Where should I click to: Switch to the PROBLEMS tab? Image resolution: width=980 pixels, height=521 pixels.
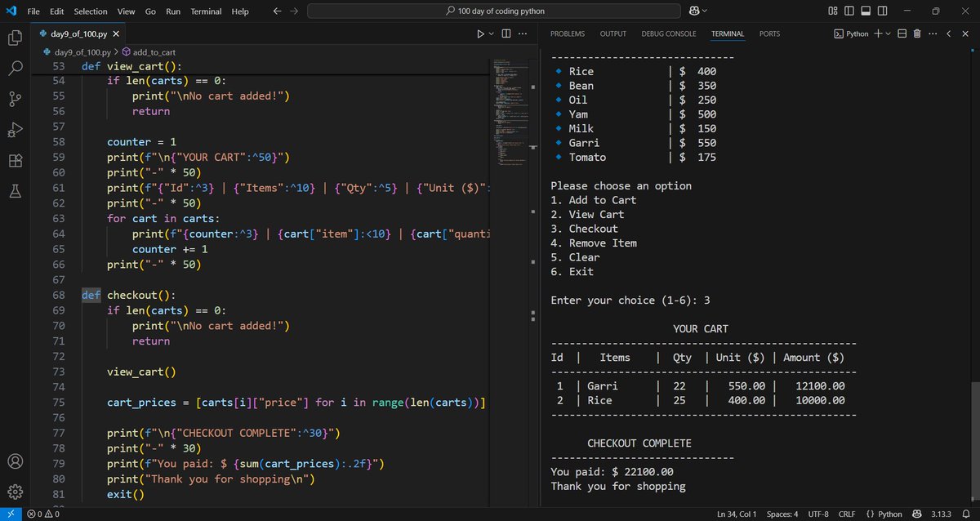[568, 33]
